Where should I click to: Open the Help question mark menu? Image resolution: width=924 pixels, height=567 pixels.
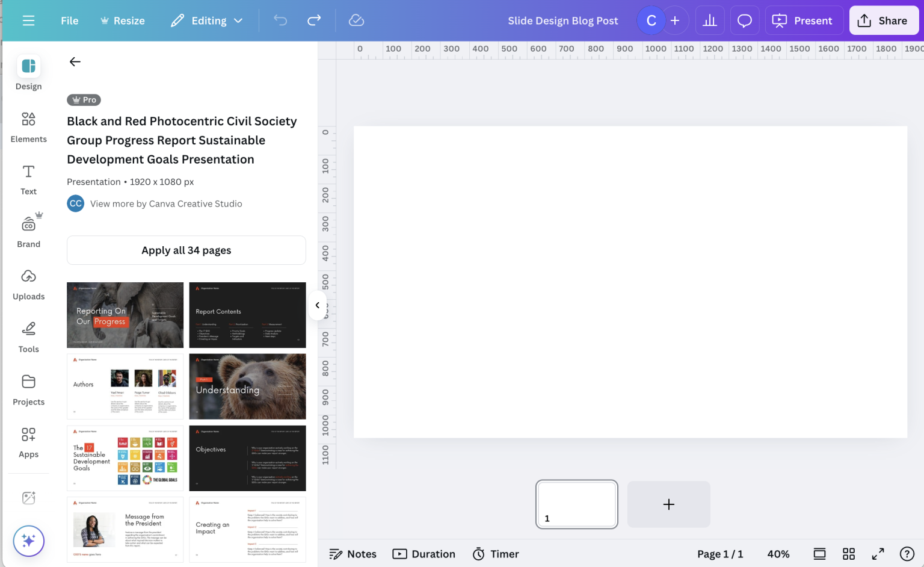pyautogui.click(x=907, y=554)
